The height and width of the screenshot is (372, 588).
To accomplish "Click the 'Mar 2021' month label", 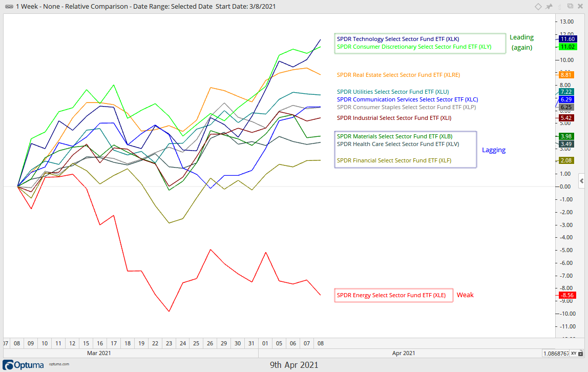I will pos(99,353).
